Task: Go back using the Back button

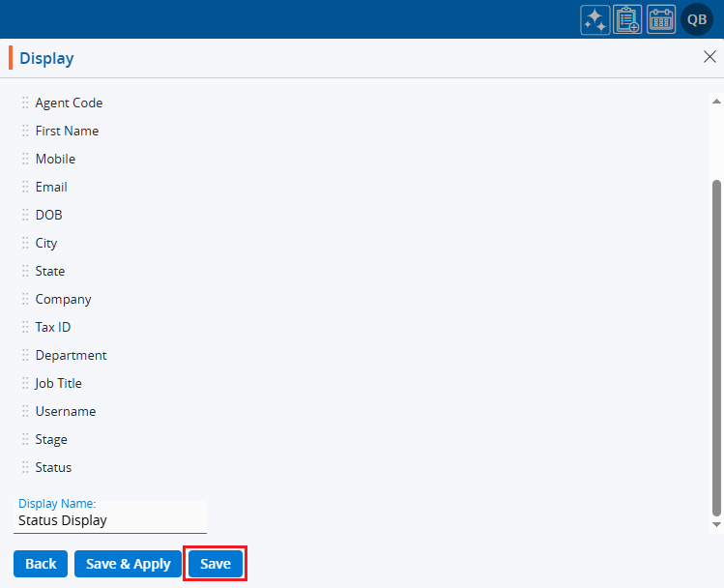Action: [x=41, y=564]
